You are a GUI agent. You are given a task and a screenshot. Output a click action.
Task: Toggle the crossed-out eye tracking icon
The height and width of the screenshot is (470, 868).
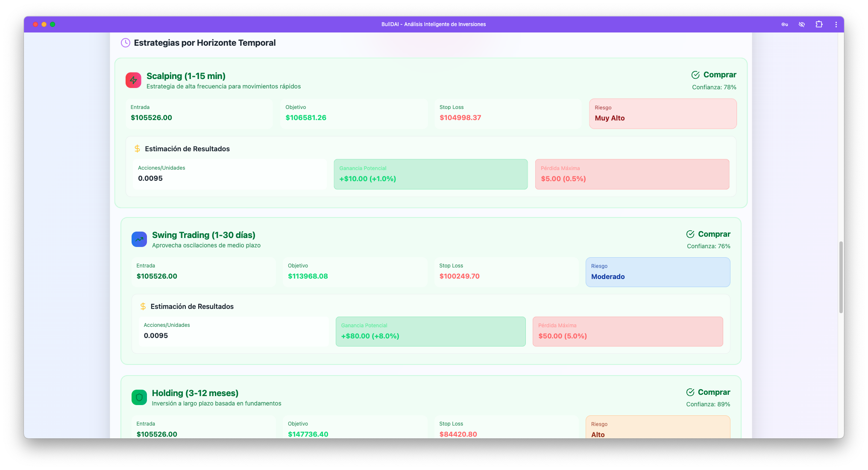pyautogui.click(x=802, y=24)
